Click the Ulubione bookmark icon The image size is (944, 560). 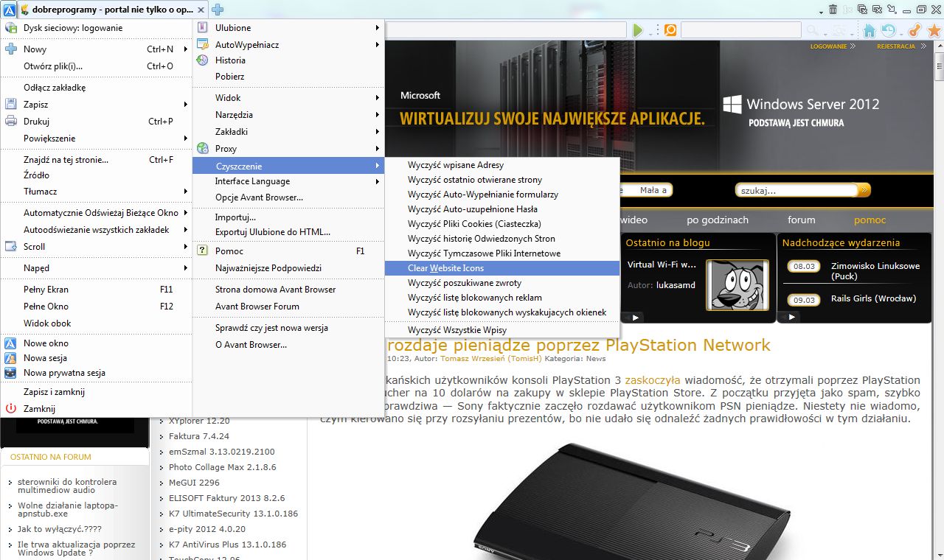tap(202, 28)
